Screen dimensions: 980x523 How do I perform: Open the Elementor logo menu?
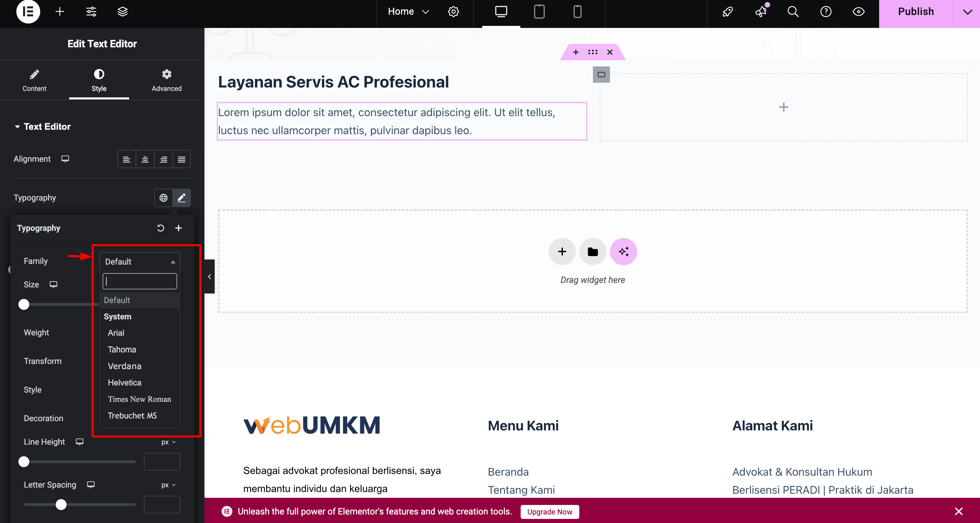(28, 12)
